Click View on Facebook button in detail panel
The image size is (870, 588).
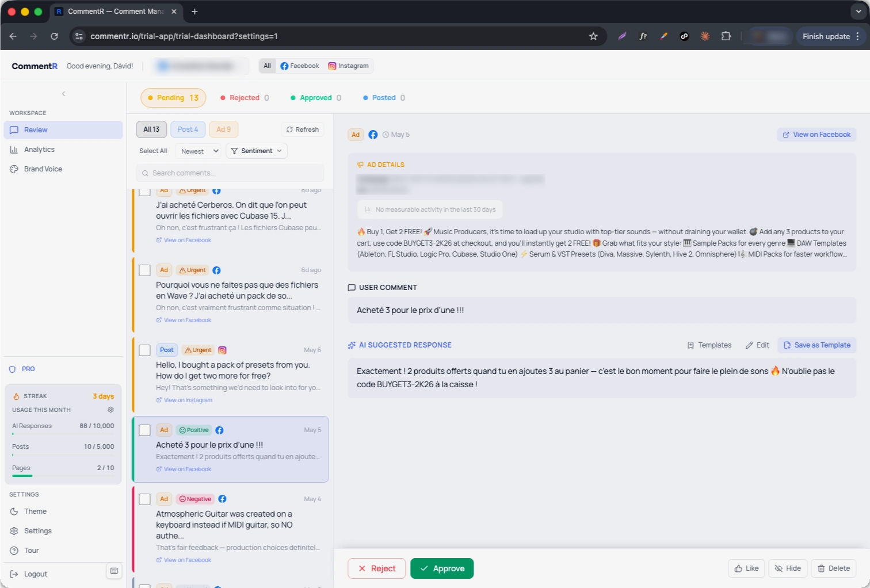pyautogui.click(x=816, y=135)
